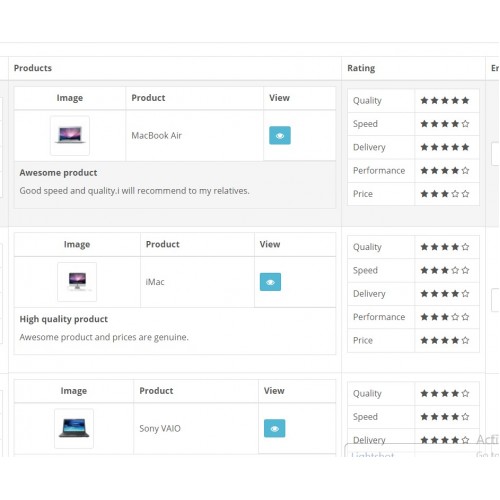Click iMac Quality star rating
The width and height of the screenshot is (500, 500).
(445, 247)
